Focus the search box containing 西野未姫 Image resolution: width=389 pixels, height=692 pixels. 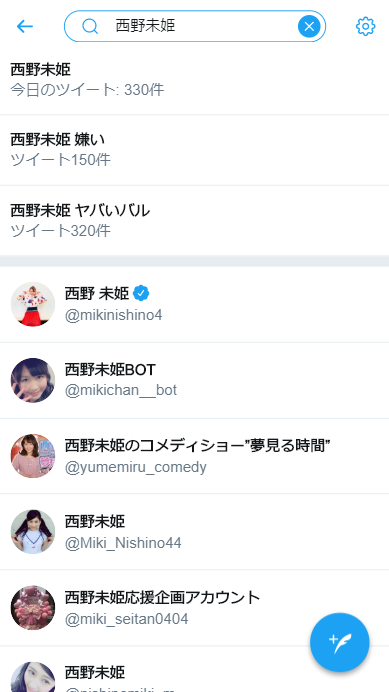(x=195, y=26)
